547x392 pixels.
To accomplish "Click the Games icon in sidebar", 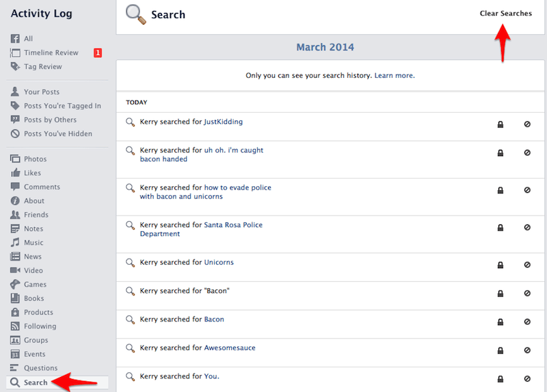I will coord(15,284).
